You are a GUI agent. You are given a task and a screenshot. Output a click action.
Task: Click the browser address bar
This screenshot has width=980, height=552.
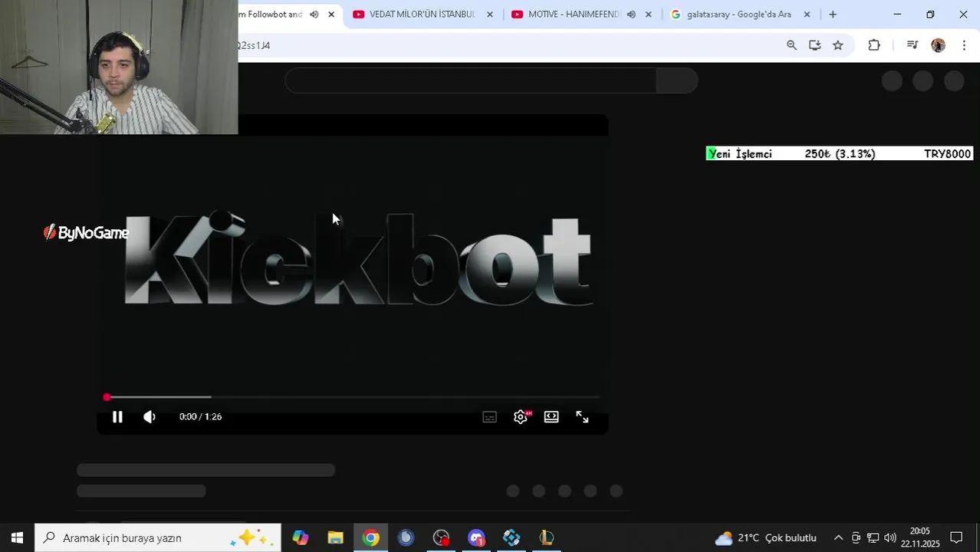coord(506,45)
